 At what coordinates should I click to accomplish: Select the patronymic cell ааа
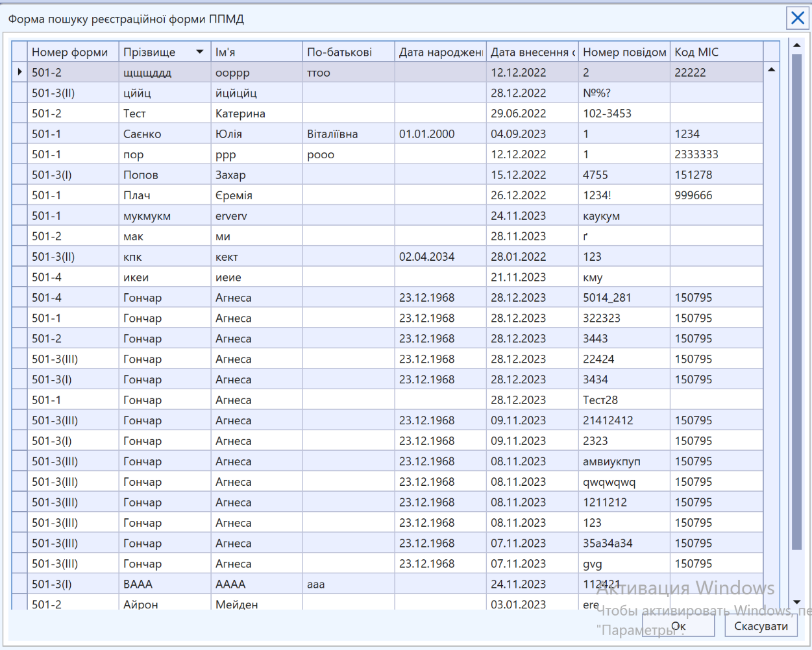coord(349,584)
